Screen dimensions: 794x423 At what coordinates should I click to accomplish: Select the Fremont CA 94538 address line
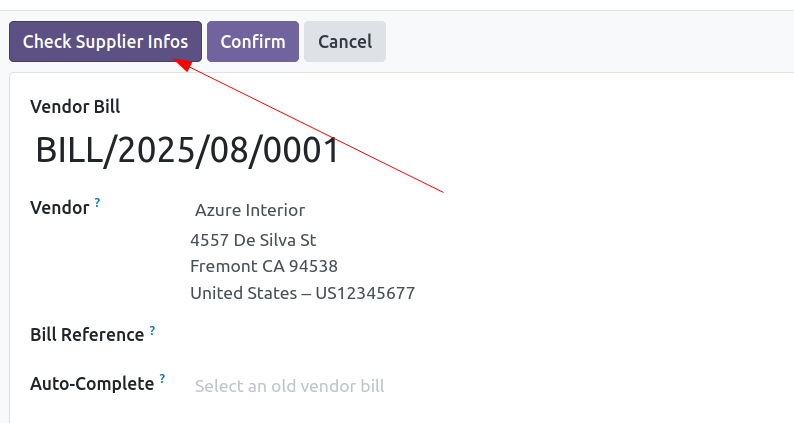(264, 266)
